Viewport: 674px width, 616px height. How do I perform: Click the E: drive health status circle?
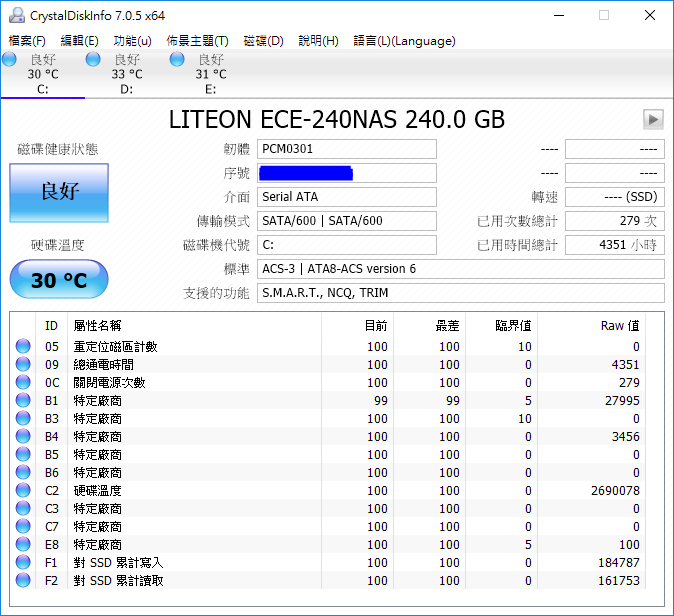point(177,59)
